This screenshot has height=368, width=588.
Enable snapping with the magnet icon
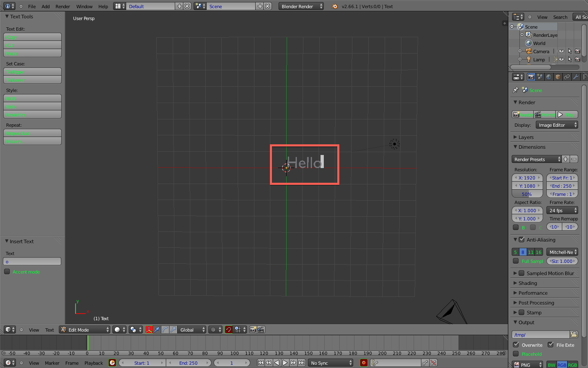pos(228,330)
